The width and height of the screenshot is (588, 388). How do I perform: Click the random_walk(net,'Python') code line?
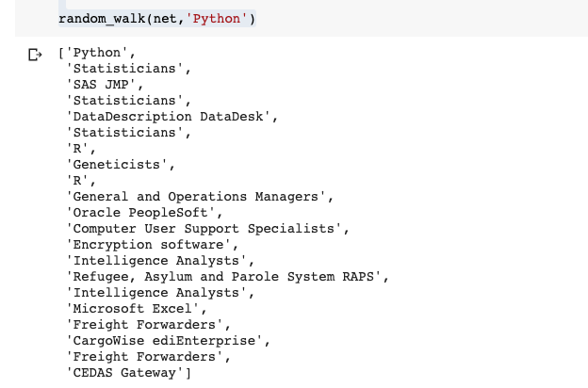tap(157, 19)
